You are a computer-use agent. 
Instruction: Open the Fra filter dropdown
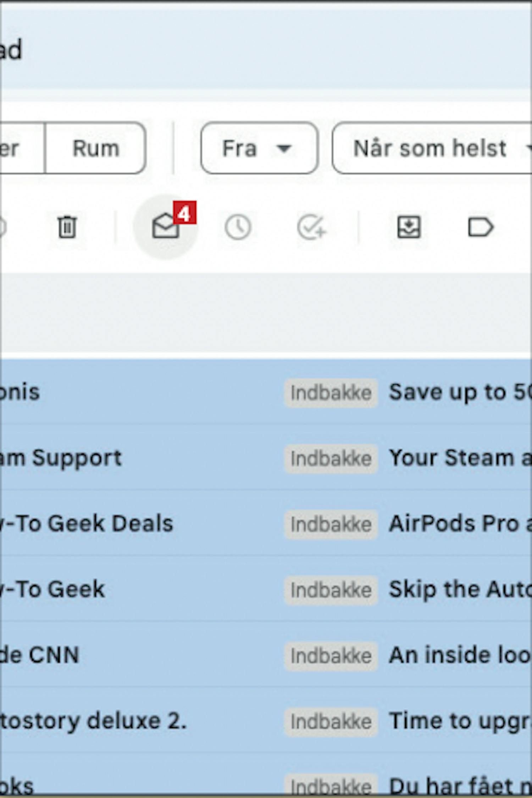tap(259, 148)
